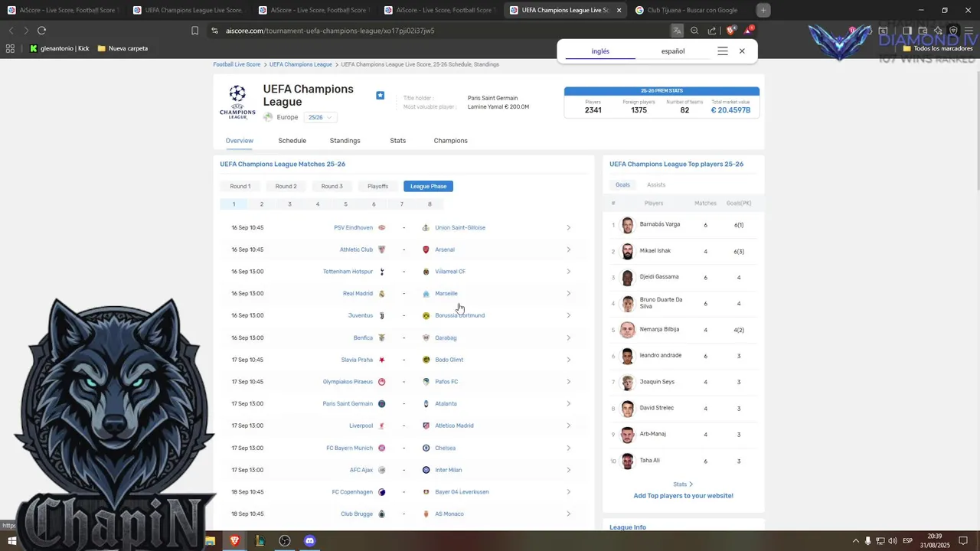This screenshot has width=980, height=551.
Task: Select League Phase filter
Action: pyautogui.click(x=428, y=186)
